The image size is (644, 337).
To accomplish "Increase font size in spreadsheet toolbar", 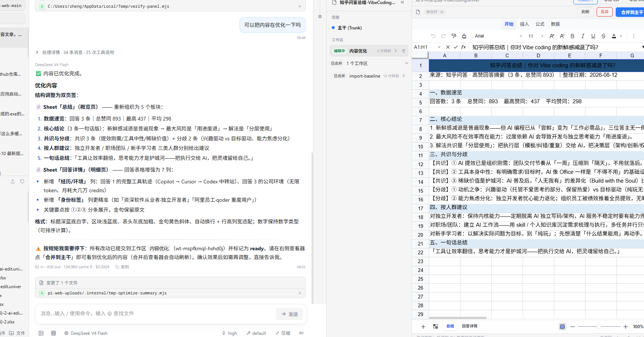I will [552, 36].
